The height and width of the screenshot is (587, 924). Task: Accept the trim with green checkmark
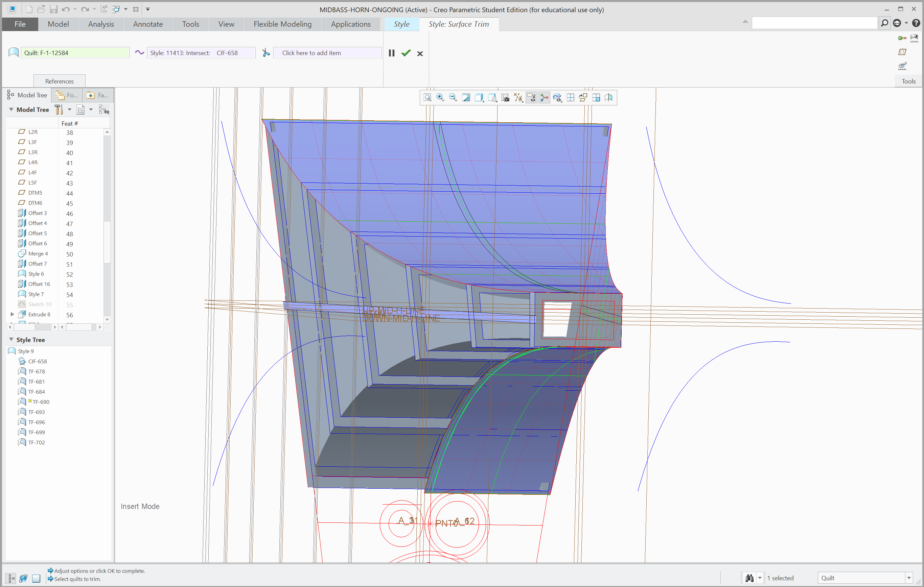pyautogui.click(x=406, y=53)
